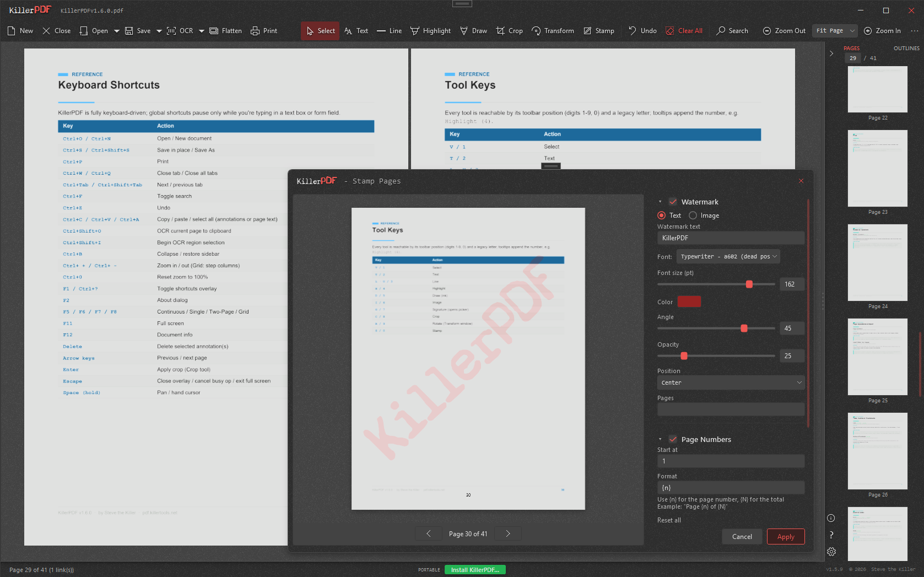
Task: Select the Image watermark radio button
Action: coord(693,215)
